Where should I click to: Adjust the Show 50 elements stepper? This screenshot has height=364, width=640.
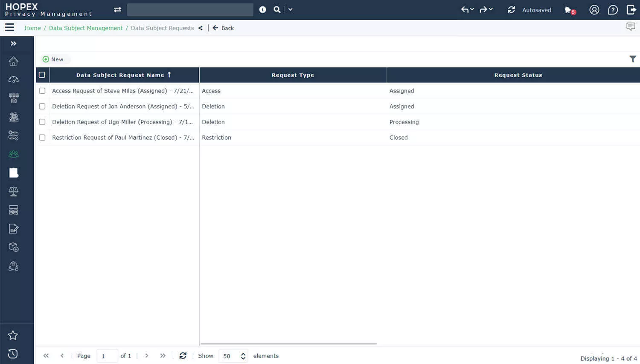(243, 356)
